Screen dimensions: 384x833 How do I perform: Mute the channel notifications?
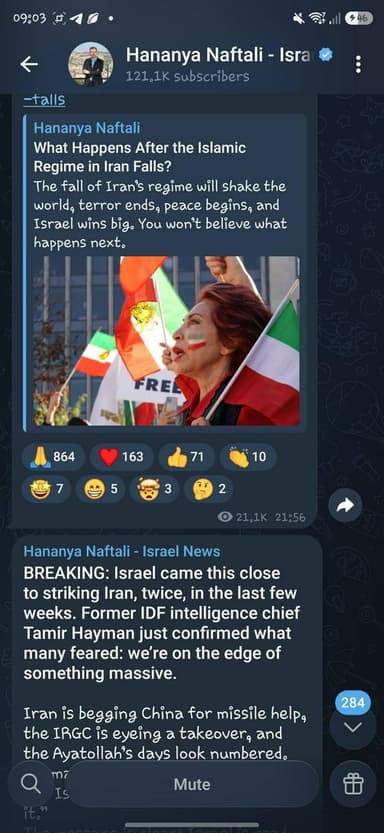pos(192,784)
